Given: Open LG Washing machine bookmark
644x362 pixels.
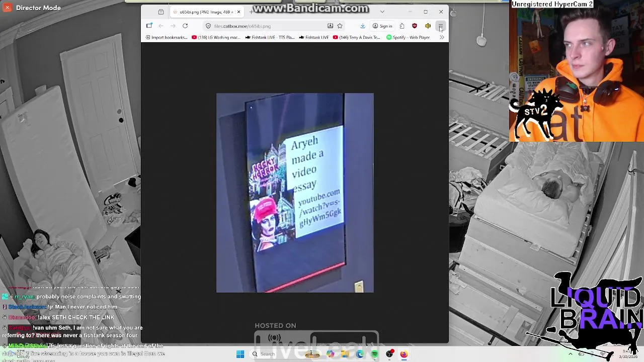Looking at the screenshot, I should [x=216, y=37].
